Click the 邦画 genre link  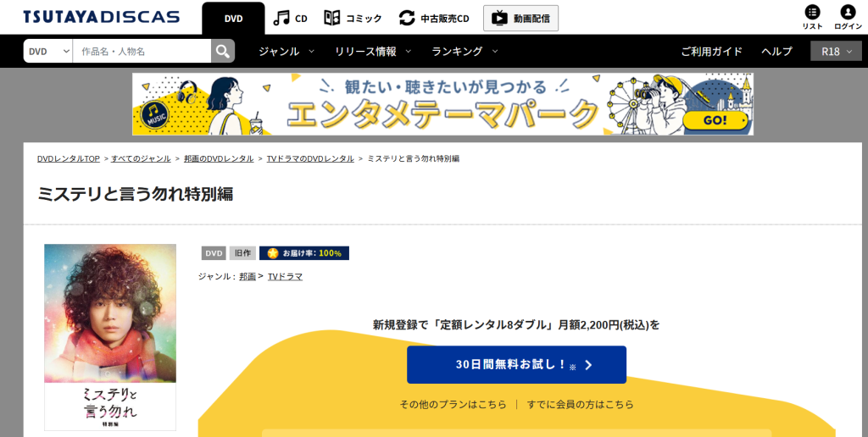(248, 277)
